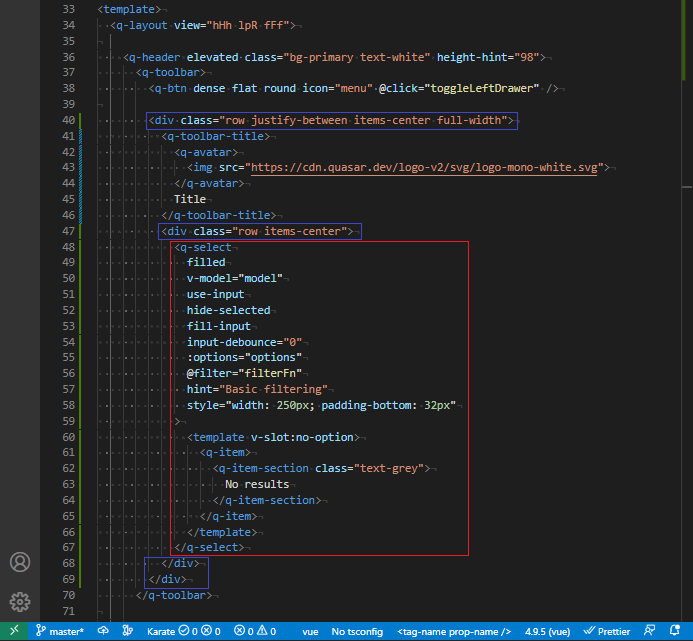Click the hint="Basic filtering" attribute
Viewport: 693px width, 641px height.
[x=257, y=389]
